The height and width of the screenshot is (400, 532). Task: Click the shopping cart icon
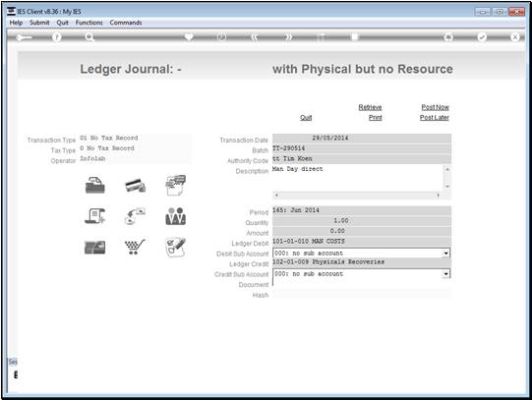(x=135, y=247)
